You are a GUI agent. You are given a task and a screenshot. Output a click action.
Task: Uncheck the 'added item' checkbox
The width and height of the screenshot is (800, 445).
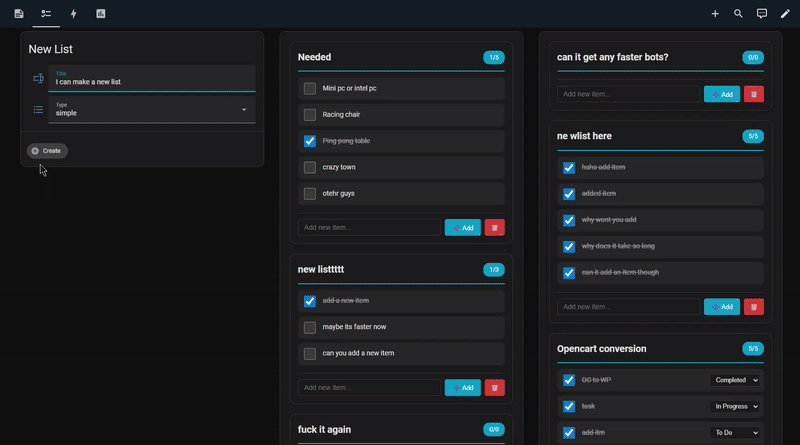569,194
